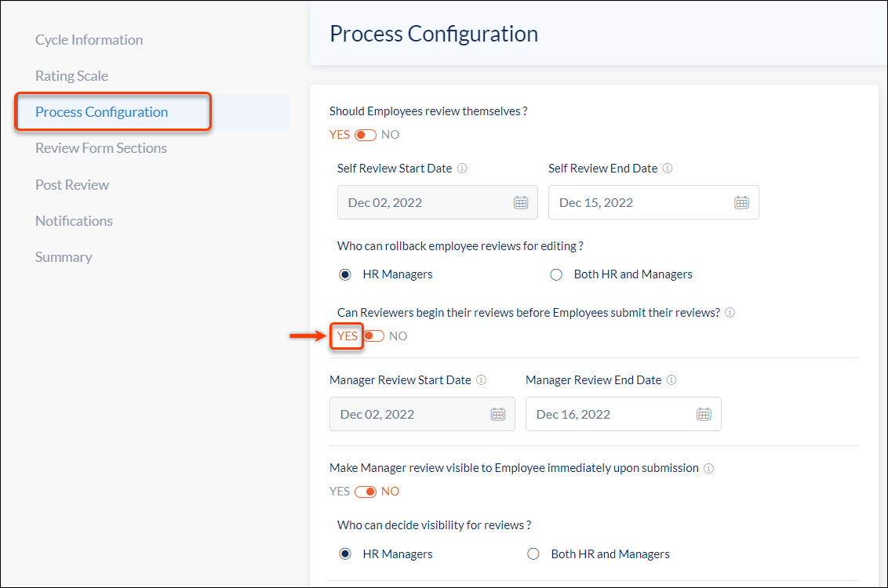The width and height of the screenshot is (888, 588).
Task: Select Both HR and Managers for visibility
Action: point(533,554)
